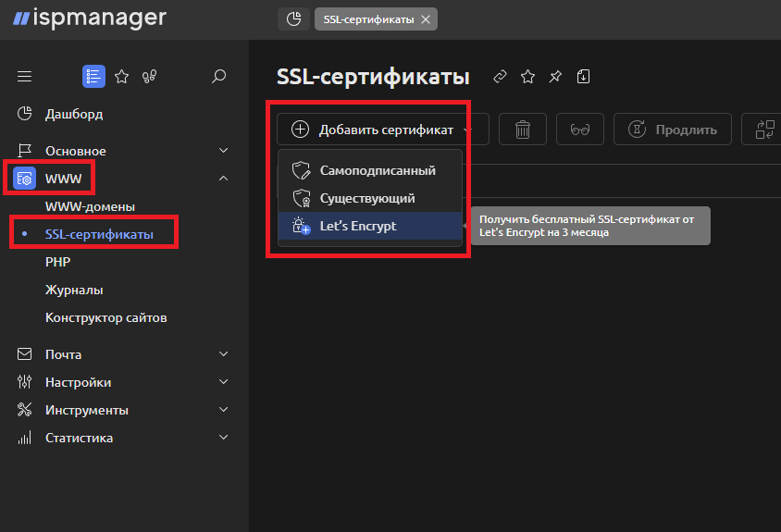Open the Основное menu section
The height and width of the screenshot is (532, 781).
pyautogui.click(x=76, y=151)
